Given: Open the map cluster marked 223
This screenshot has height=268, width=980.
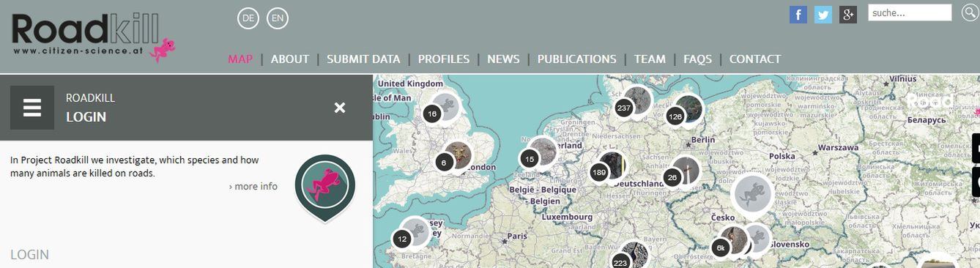Looking at the screenshot, I should tap(621, 261).
